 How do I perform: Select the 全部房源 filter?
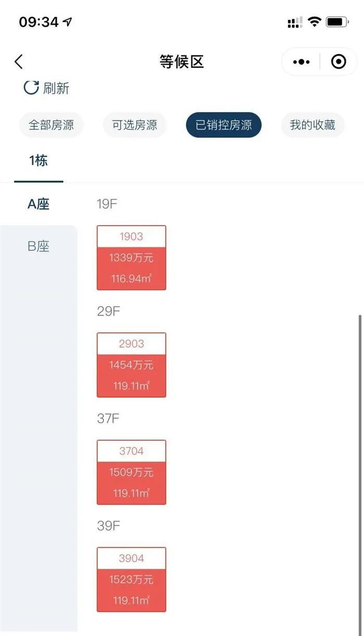point(51,125)
